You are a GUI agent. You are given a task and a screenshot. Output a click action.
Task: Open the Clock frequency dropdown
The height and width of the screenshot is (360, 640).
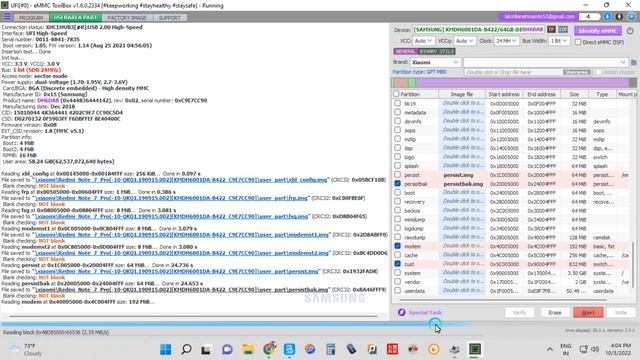pyautogui.click(x=507, y=41)
